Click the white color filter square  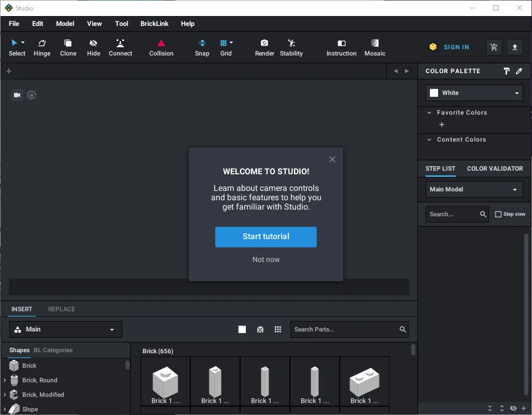pyautogui.click(x=242, y=329)
